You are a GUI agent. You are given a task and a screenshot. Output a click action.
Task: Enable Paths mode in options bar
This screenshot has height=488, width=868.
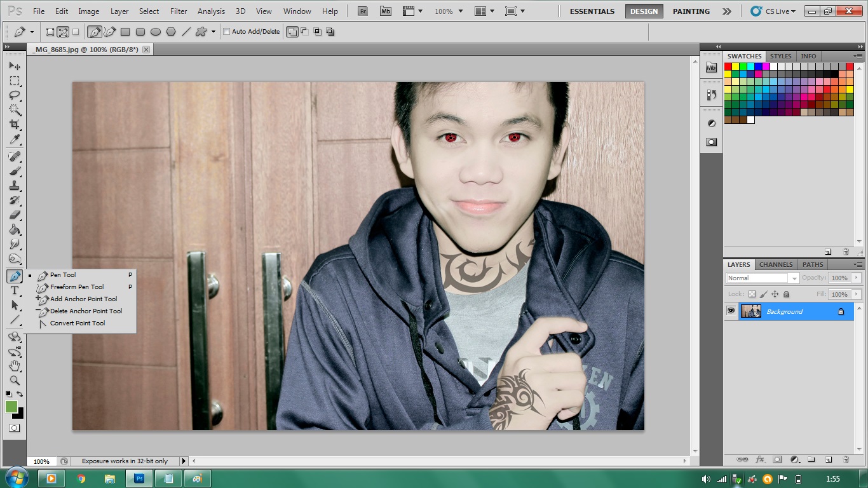(x=63, y=31)
